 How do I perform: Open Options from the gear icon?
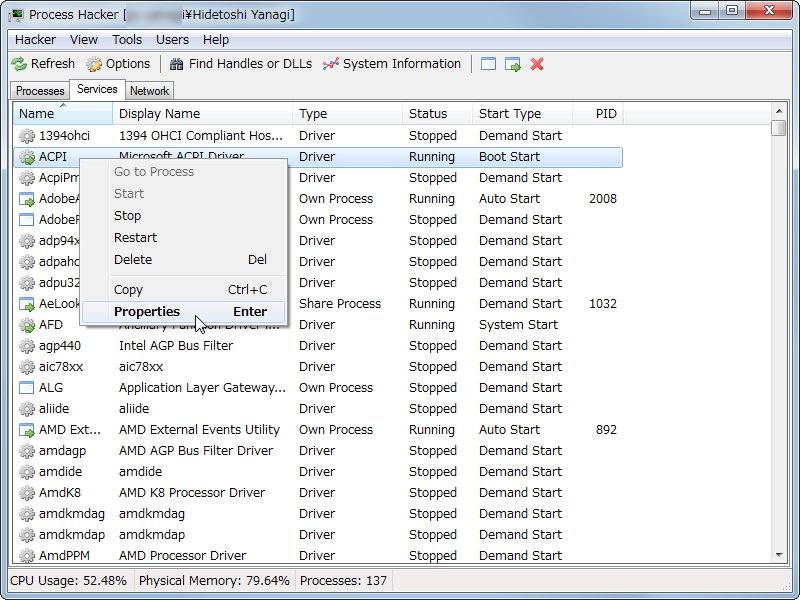tap(94, 64)
